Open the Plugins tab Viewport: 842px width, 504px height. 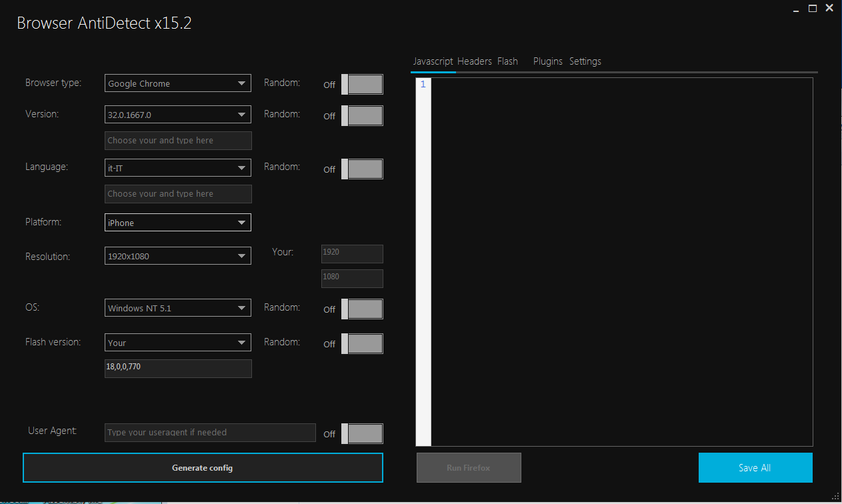click(547, 61)
